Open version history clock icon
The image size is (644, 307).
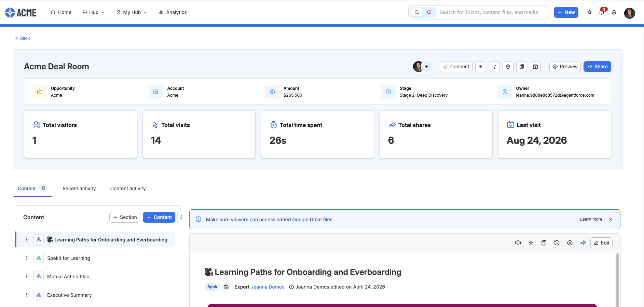[x=557, y=243]
